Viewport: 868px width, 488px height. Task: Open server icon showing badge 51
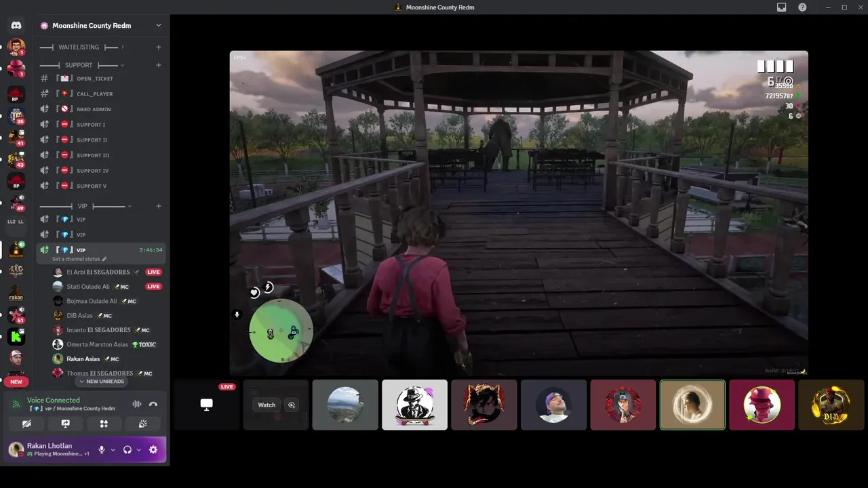pos(16,314)
